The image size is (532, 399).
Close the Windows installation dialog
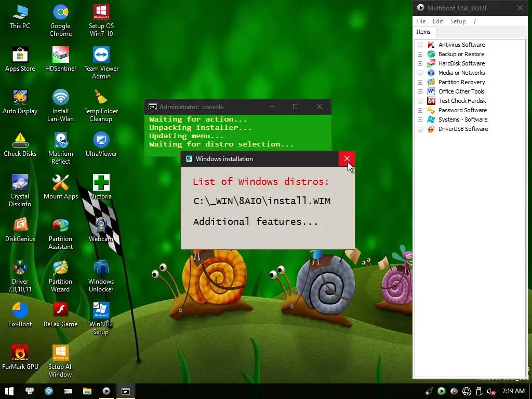[x=347, y=159]
